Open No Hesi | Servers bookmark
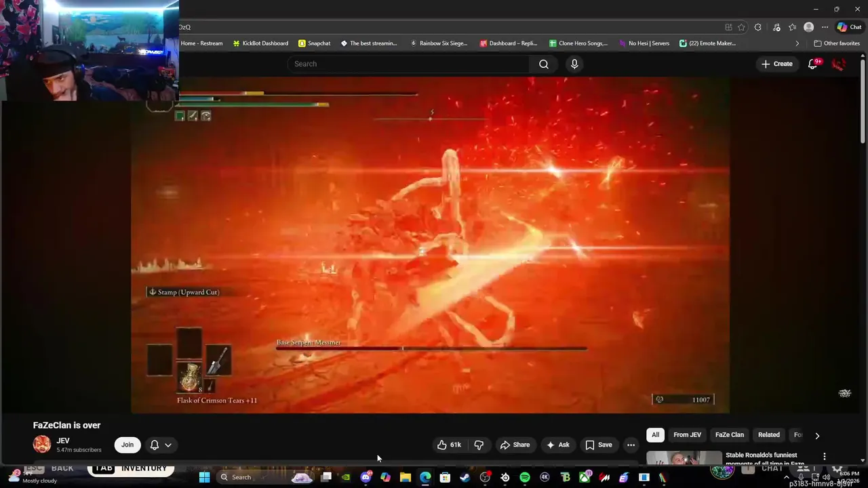 click(644, 43)
